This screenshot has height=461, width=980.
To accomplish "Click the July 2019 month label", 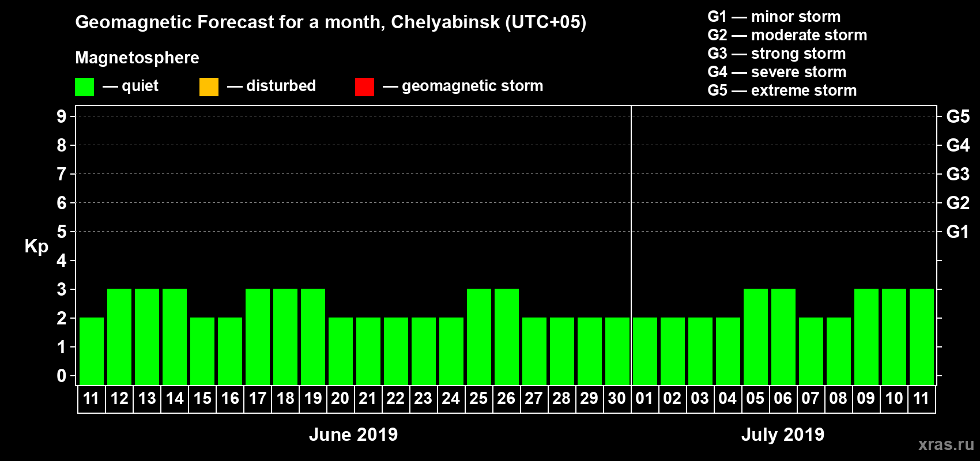I will tap(783, 434).
